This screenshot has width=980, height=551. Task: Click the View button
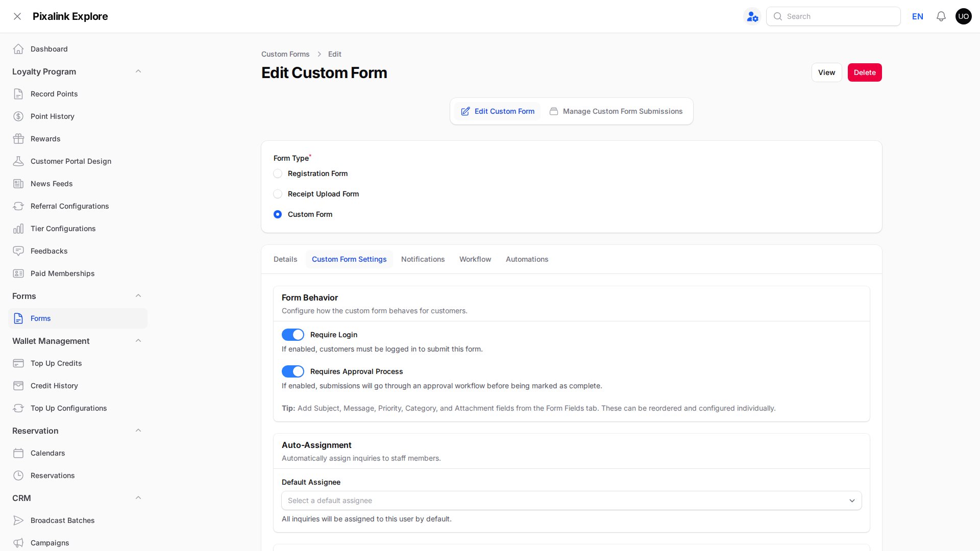(827, 72)
